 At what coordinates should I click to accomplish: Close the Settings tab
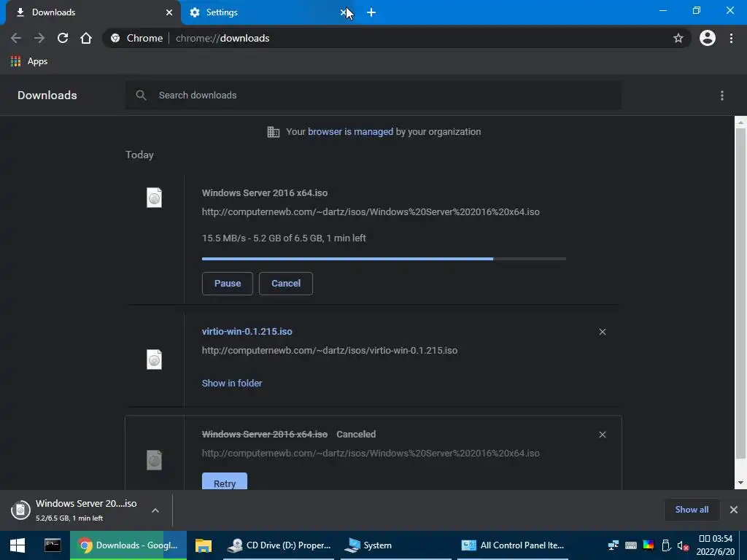point(343,12)
